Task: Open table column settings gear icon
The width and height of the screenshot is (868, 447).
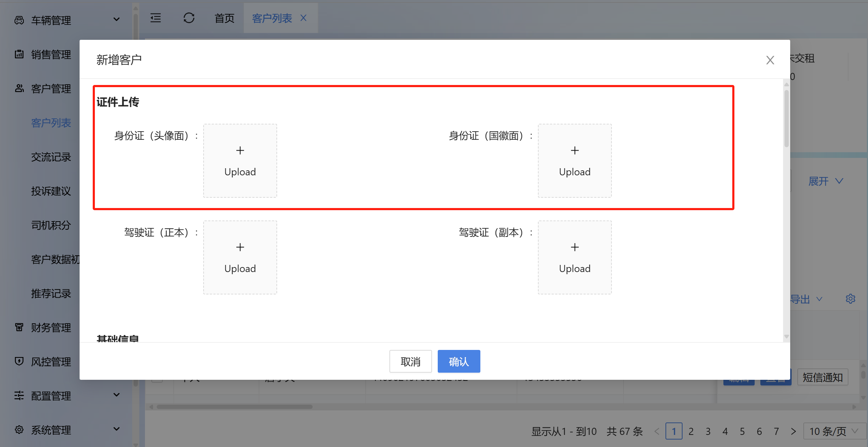Action: [x=850, y=299]
